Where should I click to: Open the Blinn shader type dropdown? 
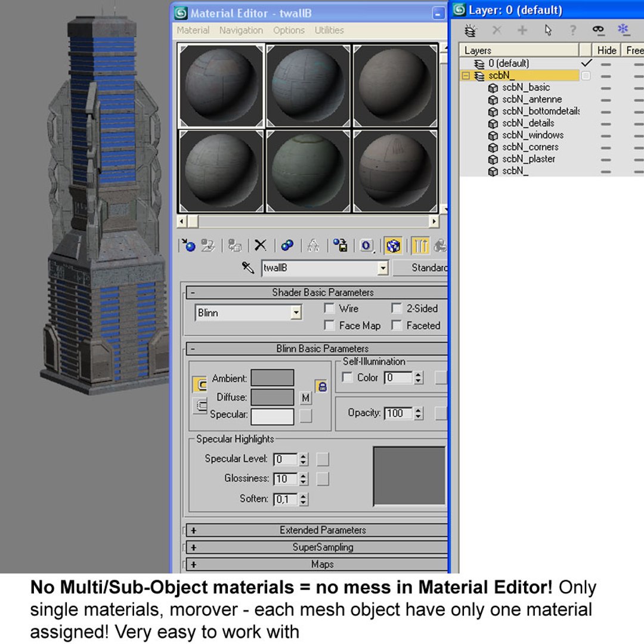249,313
